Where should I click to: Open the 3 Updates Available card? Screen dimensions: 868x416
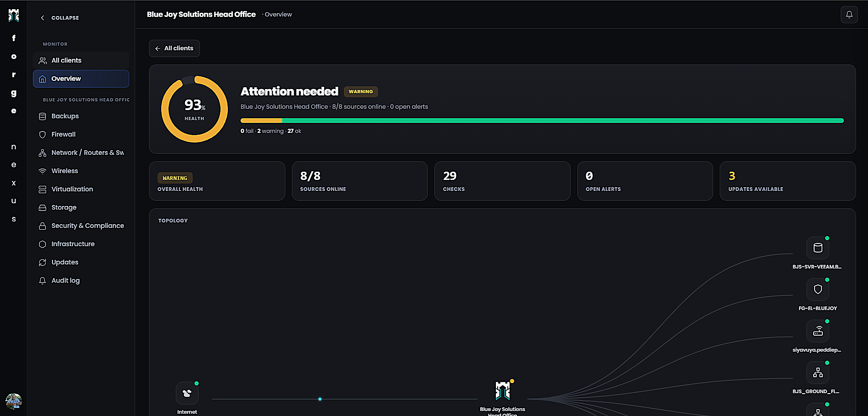click(x=788, y=181)
